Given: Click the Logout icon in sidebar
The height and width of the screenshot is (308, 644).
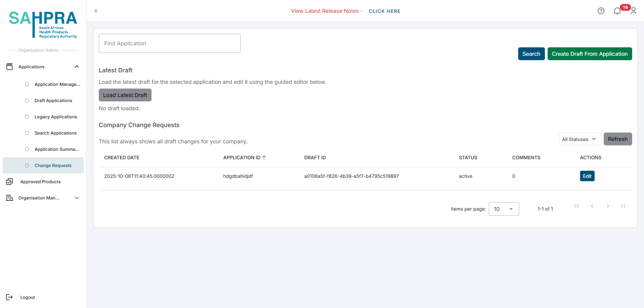Looking at the screenshot, I should (9, 297).
